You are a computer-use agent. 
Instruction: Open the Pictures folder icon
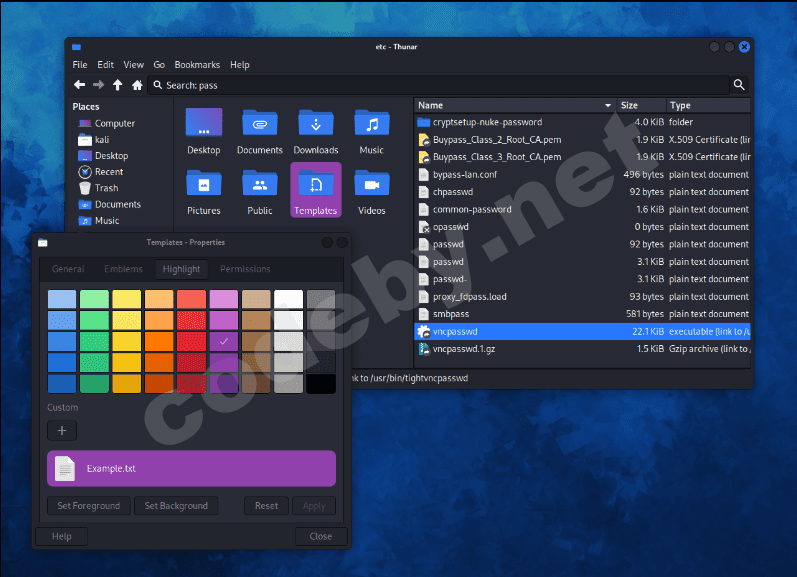(204, 185)
